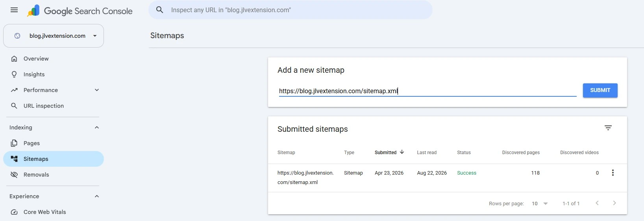Collapse the Experience section

[97, 196]
